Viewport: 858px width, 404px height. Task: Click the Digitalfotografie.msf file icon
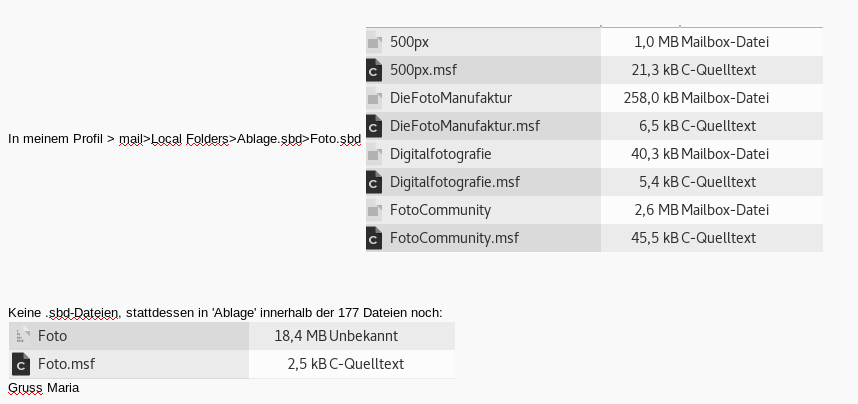coord(375,182)
